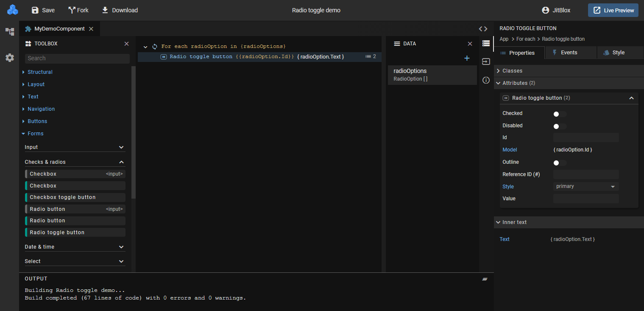This screenshot has height=311, width=644.
Task: Download the project
Action: (120, 10)
